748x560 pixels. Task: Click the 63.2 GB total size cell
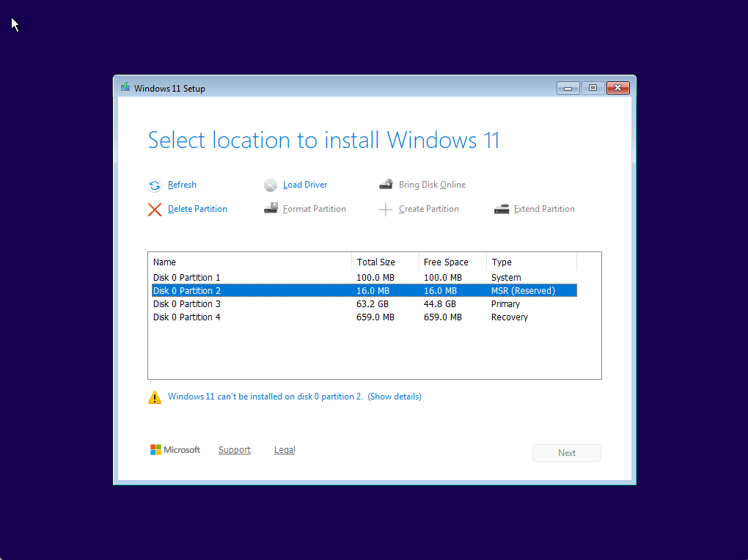click(373, 304)
